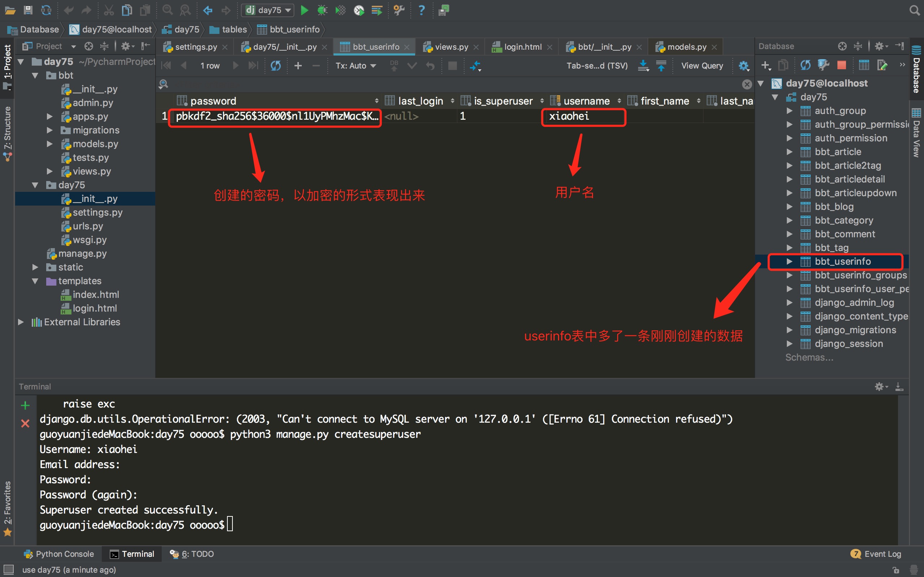
Task: Switch to the models.py tab
Action: (687, 47)
